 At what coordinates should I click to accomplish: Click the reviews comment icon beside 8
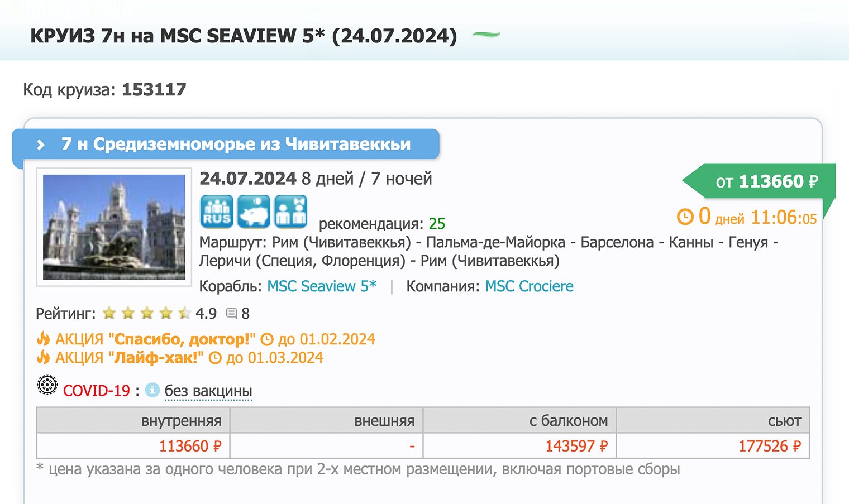click(x=231, y=313)
